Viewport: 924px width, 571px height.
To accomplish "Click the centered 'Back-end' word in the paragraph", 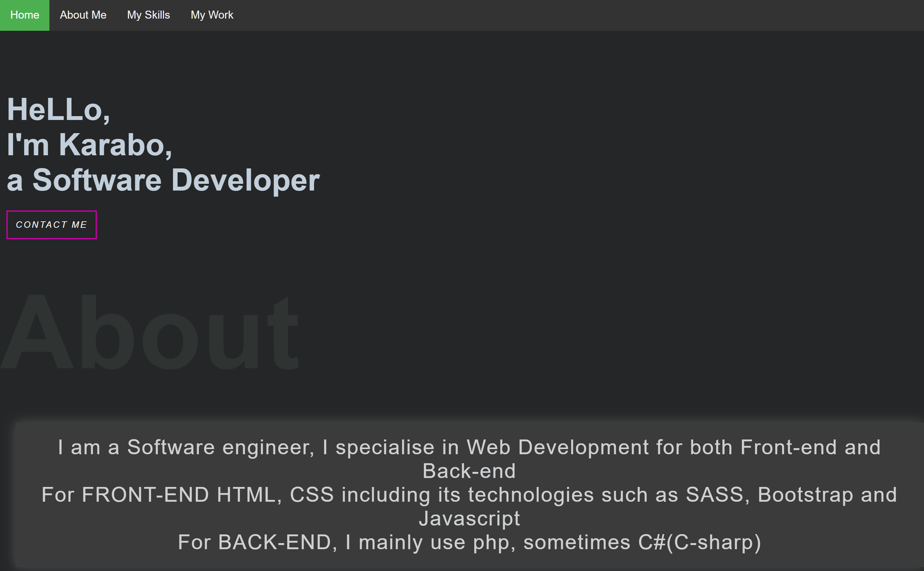I will coord(469,471).
